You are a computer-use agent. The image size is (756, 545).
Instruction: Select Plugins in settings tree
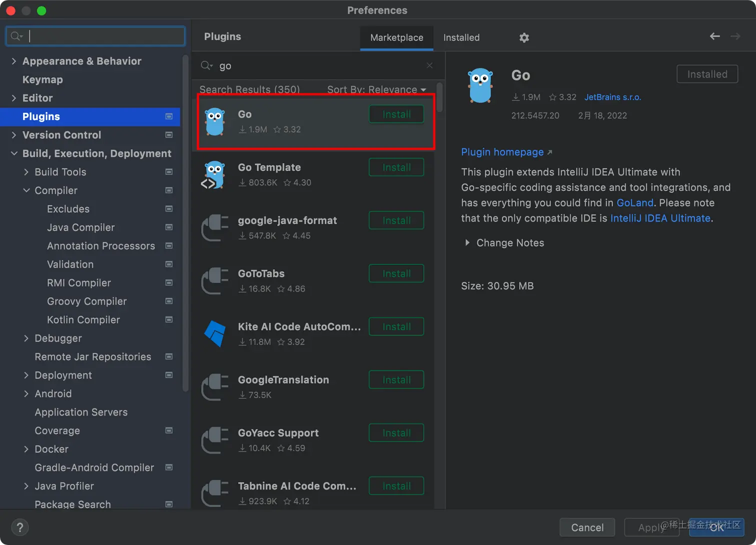90,116
